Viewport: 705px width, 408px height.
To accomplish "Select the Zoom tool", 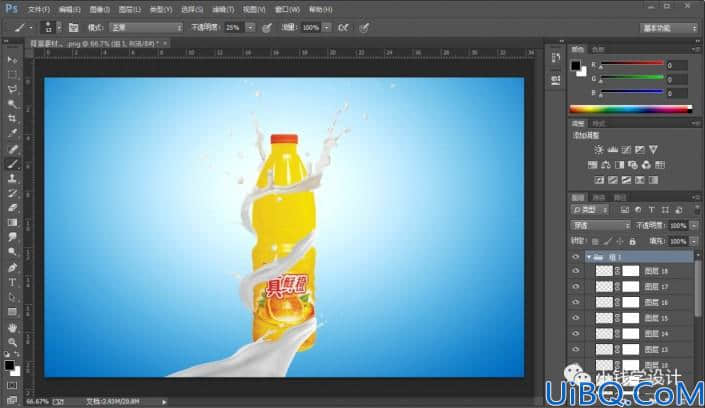I will coord(12,342).
